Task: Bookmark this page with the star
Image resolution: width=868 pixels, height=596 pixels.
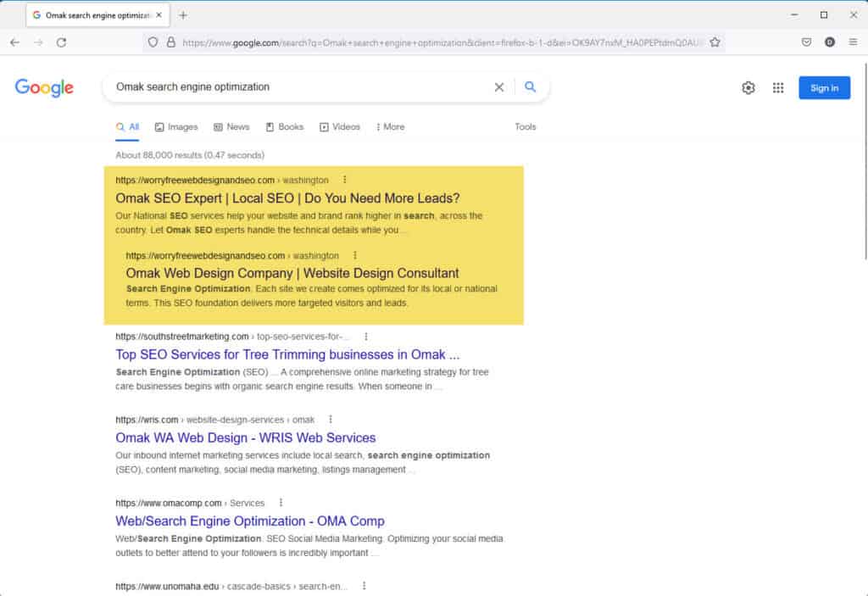Action: coord(715,42)
